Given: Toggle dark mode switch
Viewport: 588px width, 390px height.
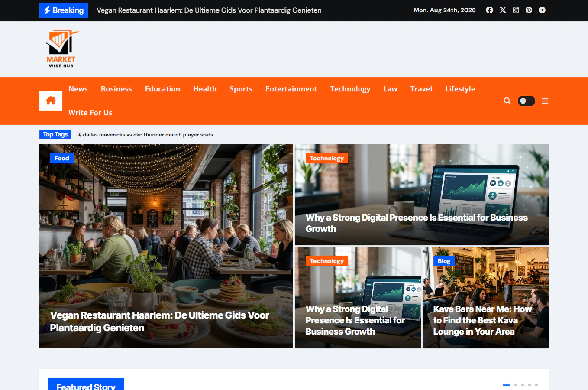Looking at the screenshot, I should pyautogui.click(x=527, y=101).
